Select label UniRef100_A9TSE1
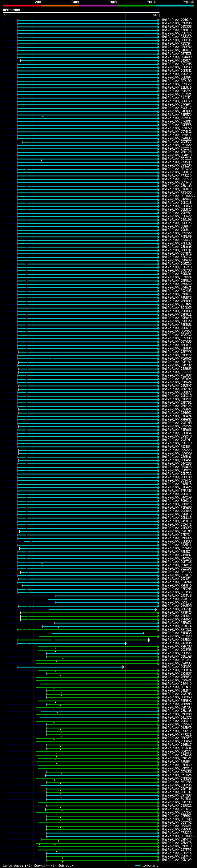 click(x=177, y=629)
